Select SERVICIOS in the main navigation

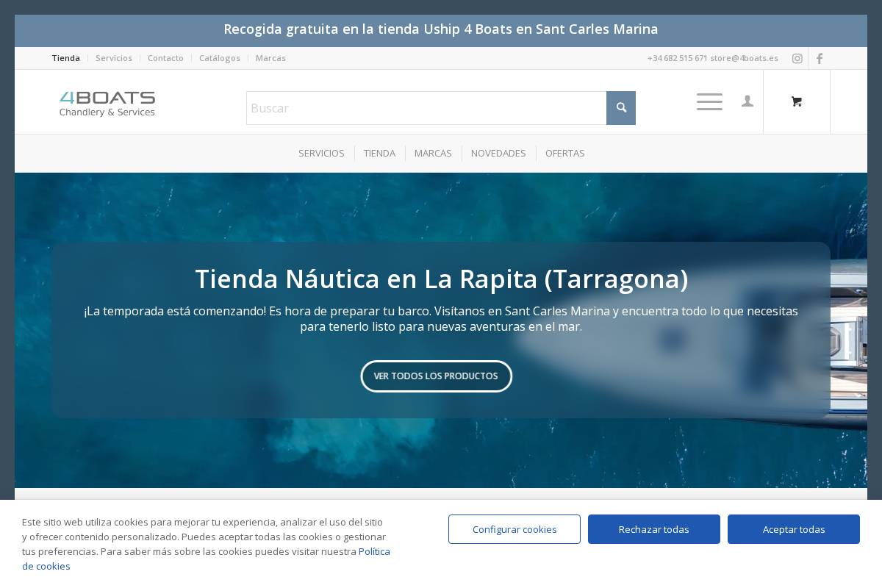321,153
